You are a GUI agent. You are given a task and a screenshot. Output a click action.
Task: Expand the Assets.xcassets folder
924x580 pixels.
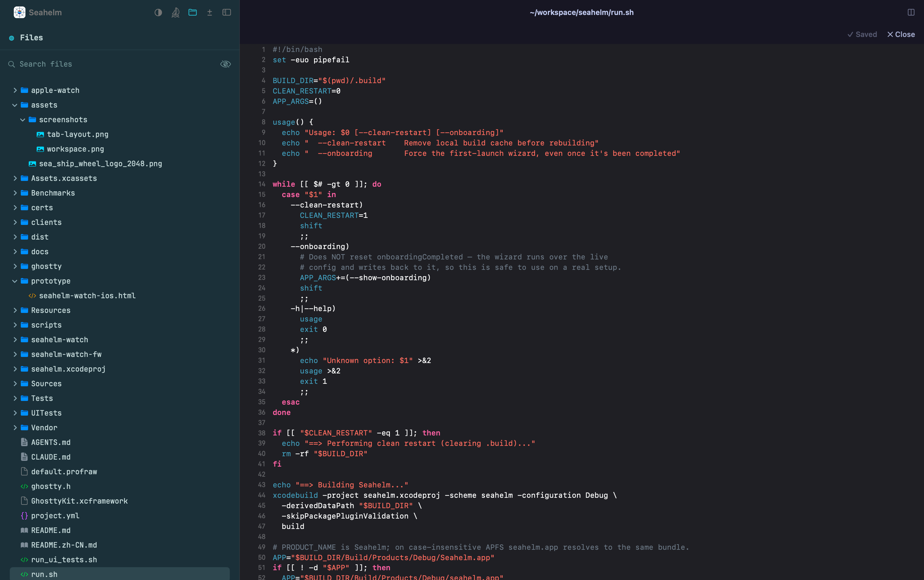click(15, 178)
